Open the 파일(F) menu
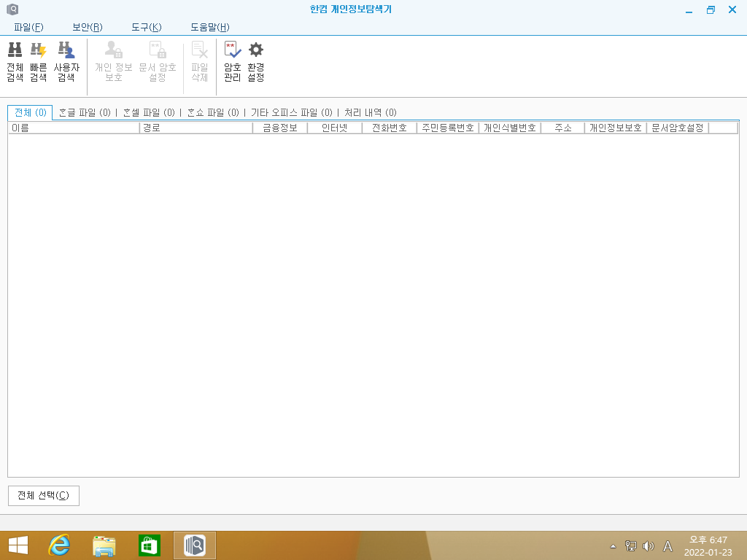This screenshot has height=560, width=747. (x=28, y=27)
